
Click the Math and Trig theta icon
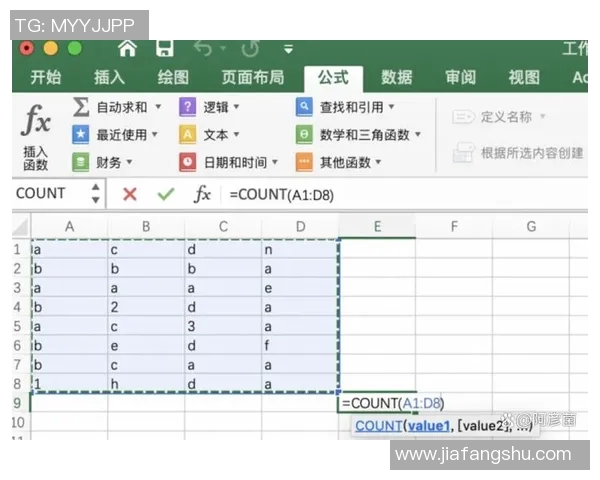click(304, 134)
